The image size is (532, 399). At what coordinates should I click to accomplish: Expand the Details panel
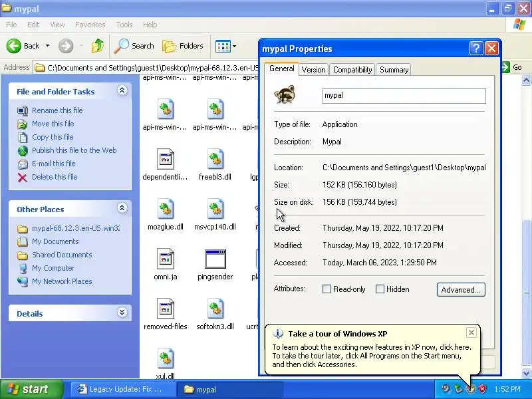tap(122, 313)
